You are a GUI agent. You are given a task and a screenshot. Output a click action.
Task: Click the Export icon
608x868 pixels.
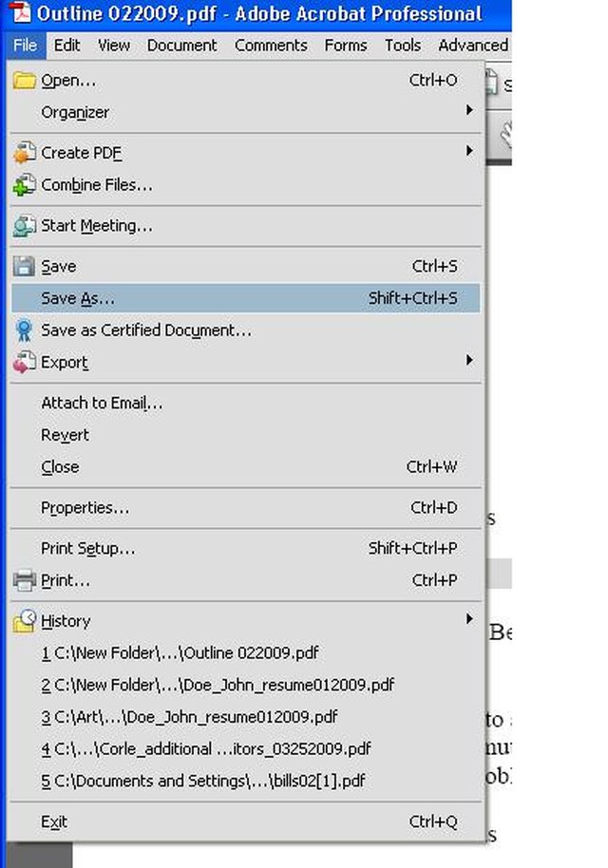pos(24,363)
